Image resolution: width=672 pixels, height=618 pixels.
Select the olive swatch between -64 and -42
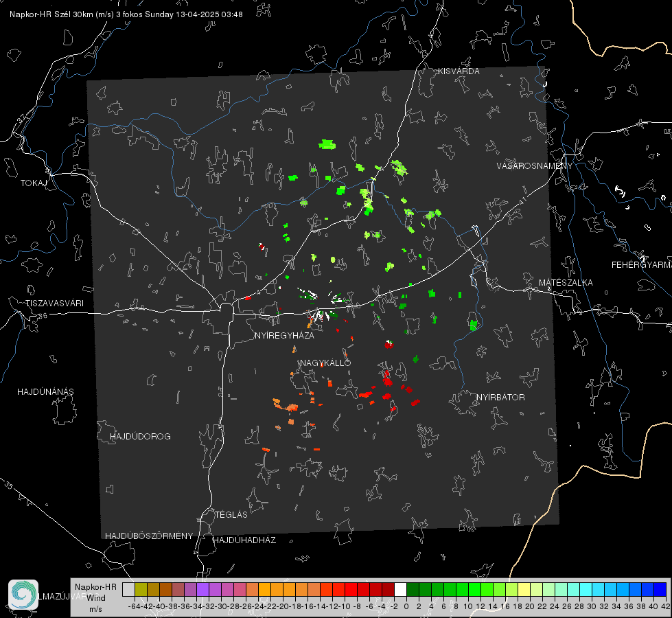(x=141, y=589)
